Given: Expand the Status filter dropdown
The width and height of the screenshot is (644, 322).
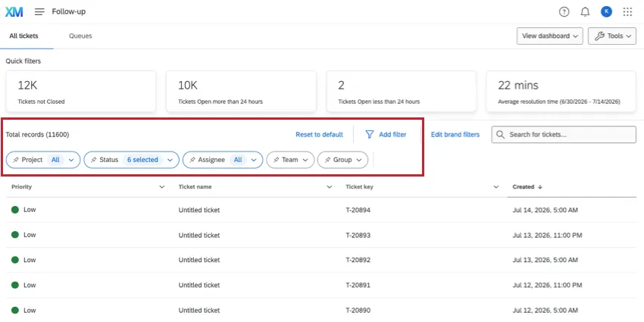Looking at the screenshot, I should [170, 160].
